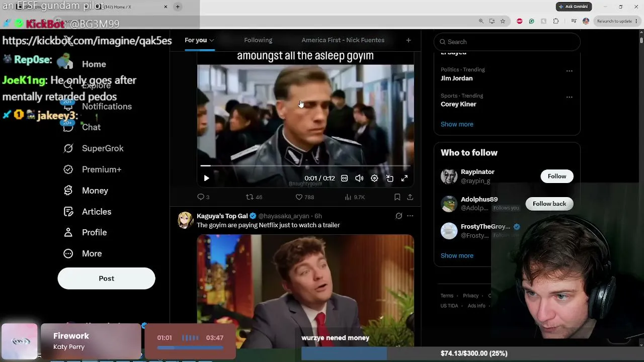Open Chrome media controls icon
The image size is (644, 362).
[x=574, y=21]
